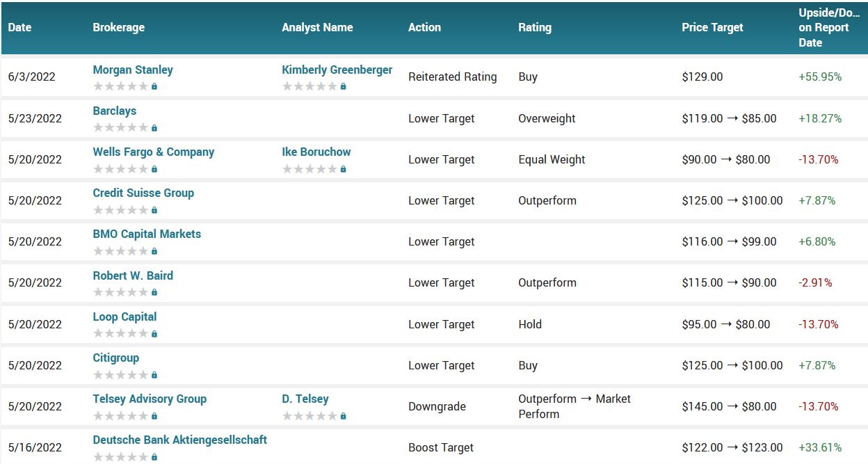Click the lock icon under Loop Capital
The width and height of the screenshot is (868, 464).
[154, 334]
